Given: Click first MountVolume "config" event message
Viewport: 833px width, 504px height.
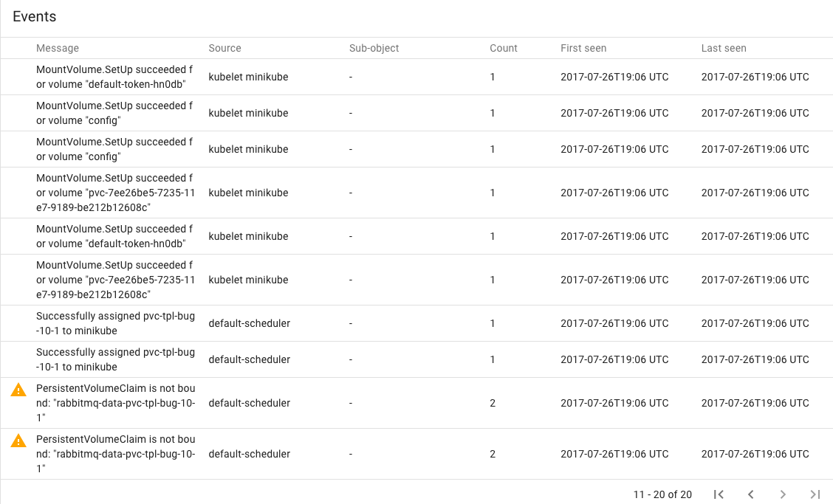Looking at the screenshot, I should coord(114,113).
